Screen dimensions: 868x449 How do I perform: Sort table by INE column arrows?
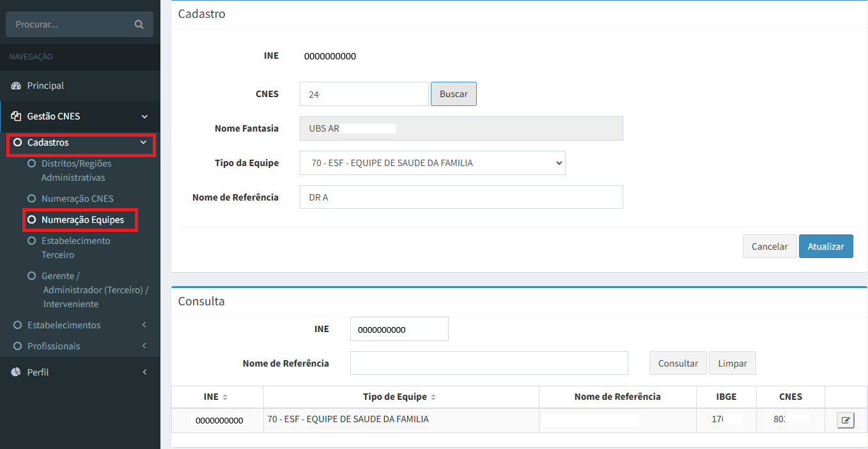pyautogui.click(x=225, y=397)
